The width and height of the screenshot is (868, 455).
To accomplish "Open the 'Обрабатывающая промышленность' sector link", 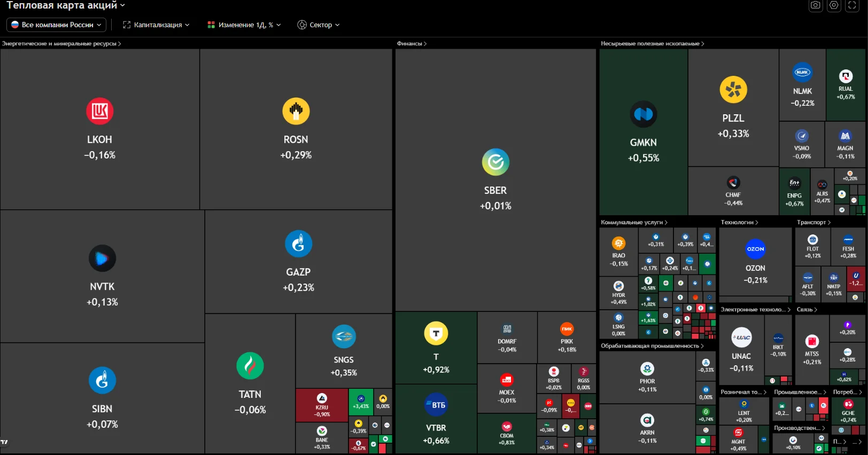I will click(652, 346).
